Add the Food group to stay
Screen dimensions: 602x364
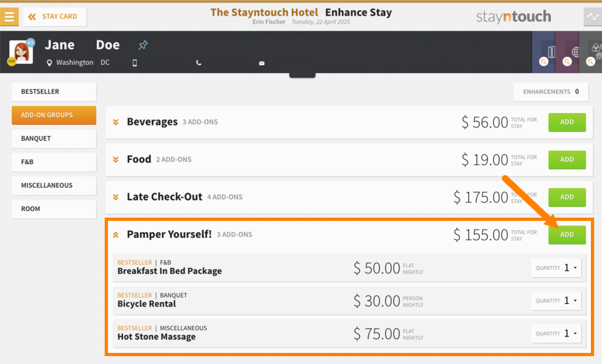click(567, 159)
